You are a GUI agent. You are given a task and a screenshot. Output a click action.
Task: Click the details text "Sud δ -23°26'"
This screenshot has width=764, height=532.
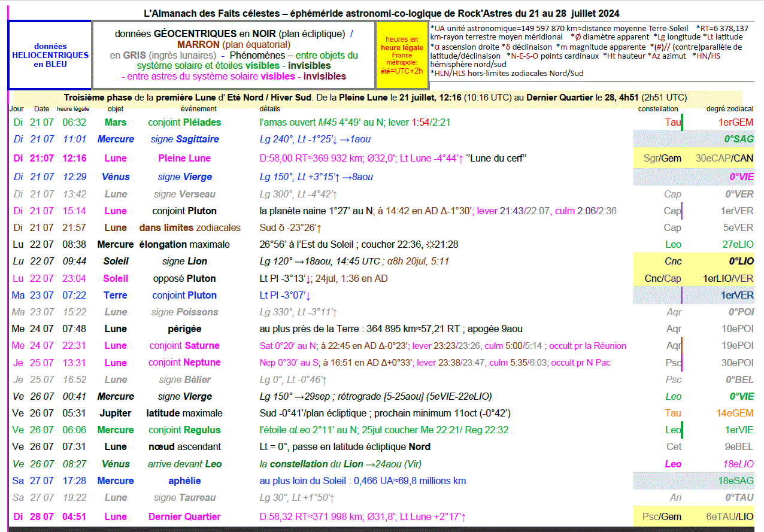(291, 227)
